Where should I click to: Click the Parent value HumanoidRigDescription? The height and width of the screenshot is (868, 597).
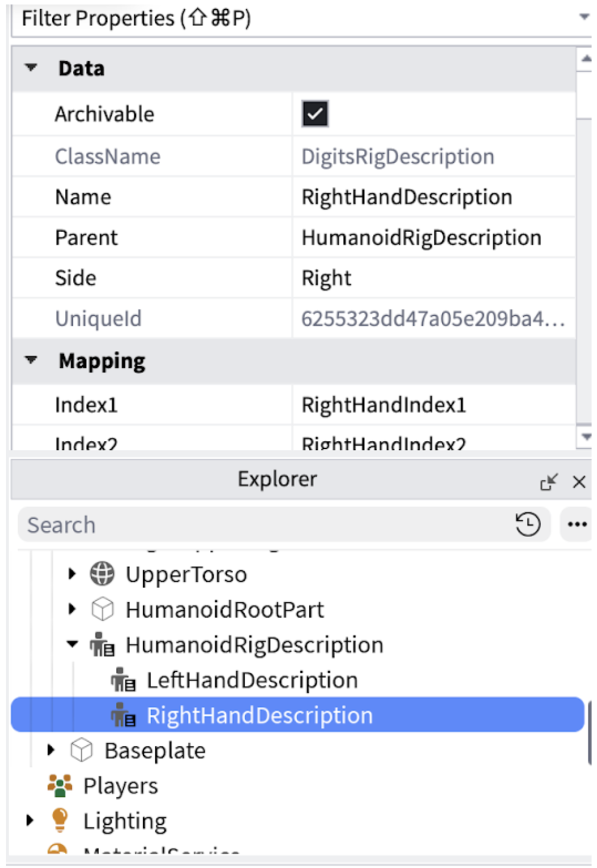pyautogui.click(x=421, y=238)
